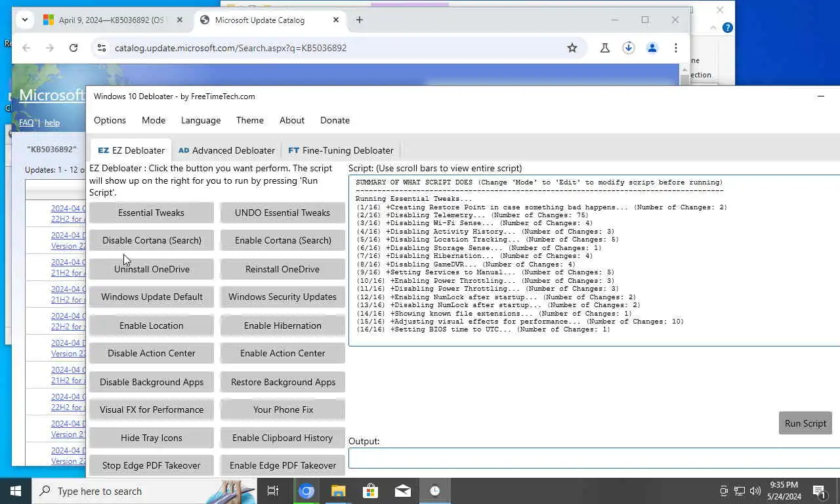Image resolution: width=840 pixels, height=504 pixels.
Task: Click UNDO Essential Tweaks button
Action: (283, 213)
